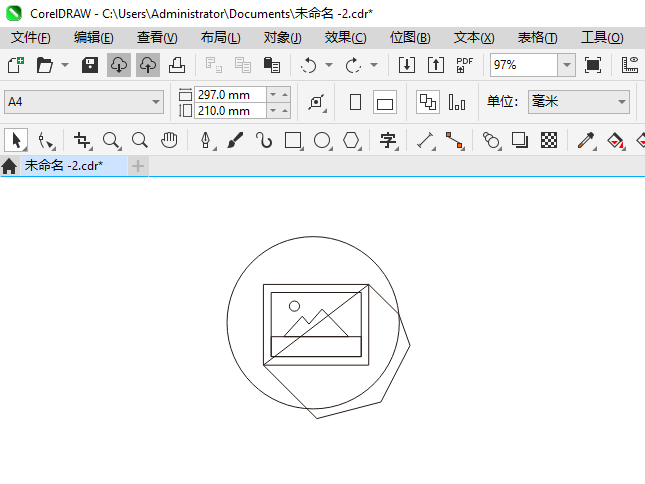Select the Polygon tool
Screen dimensions: 645x484
tap(351, 141)
